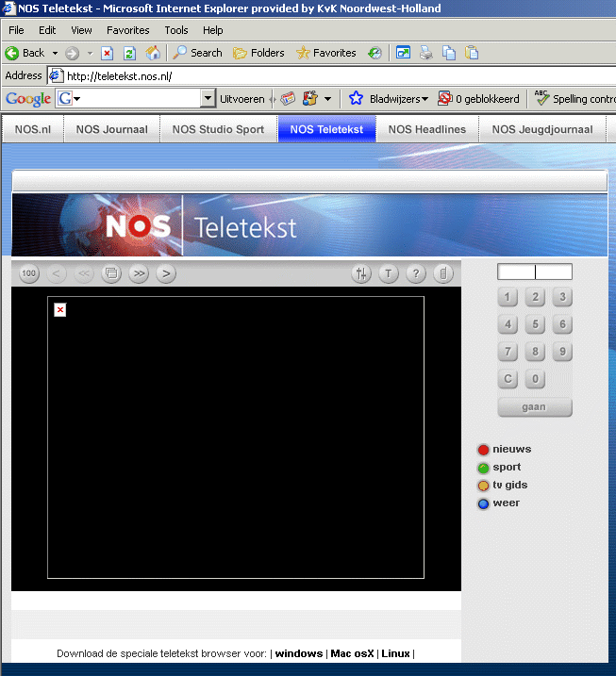
Task: Click the page number input field
Action: [534, 272]
